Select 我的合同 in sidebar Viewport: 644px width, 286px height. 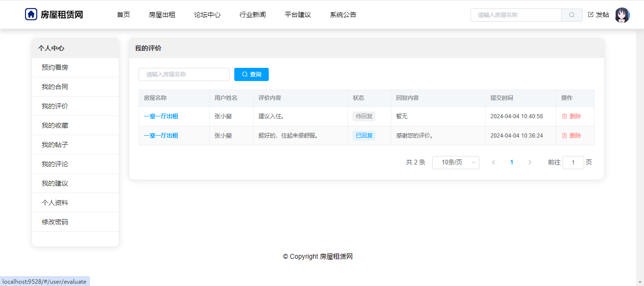point(55,87)
